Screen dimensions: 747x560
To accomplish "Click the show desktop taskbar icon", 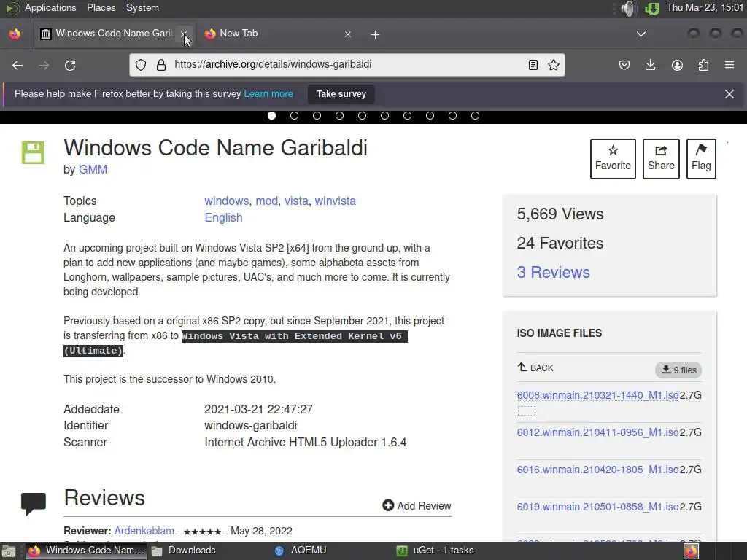I will pos(8,551).
